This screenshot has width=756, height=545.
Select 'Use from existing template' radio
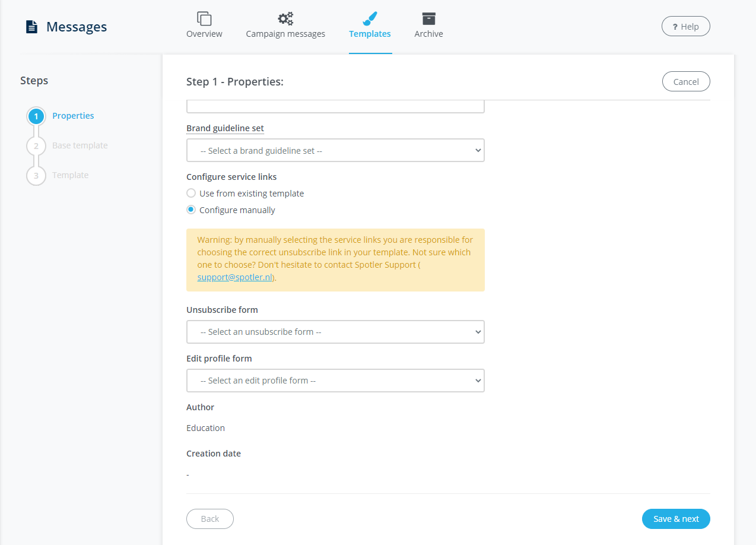[191, 194]
